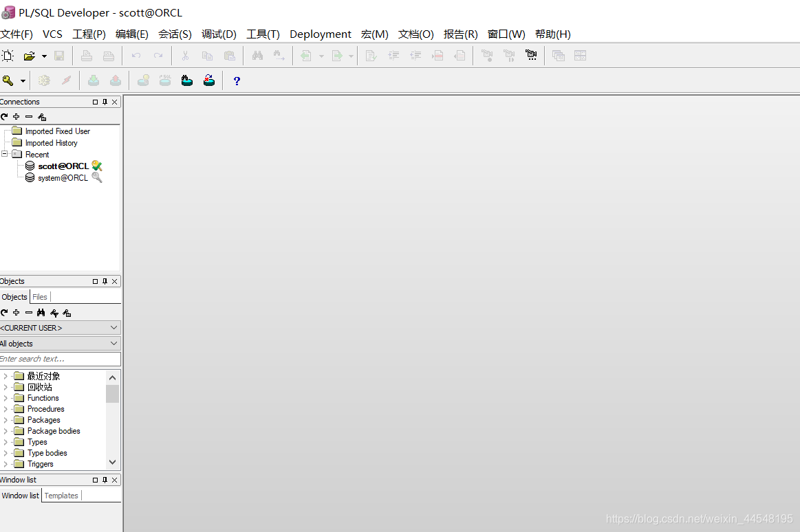Click the Print icon in toolbar
Image resolution: width=800 pixels, height=532 pixels.
[87, 56]
